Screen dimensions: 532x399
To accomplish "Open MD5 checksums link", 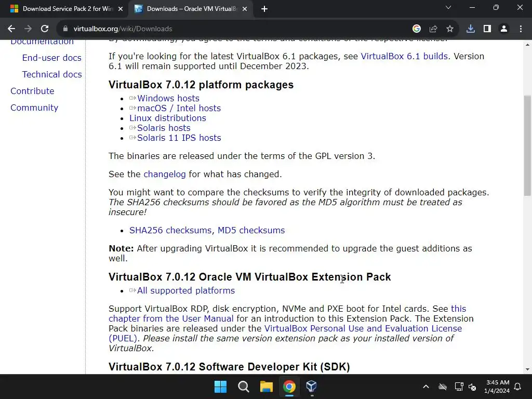I will (x=251, y=230).
